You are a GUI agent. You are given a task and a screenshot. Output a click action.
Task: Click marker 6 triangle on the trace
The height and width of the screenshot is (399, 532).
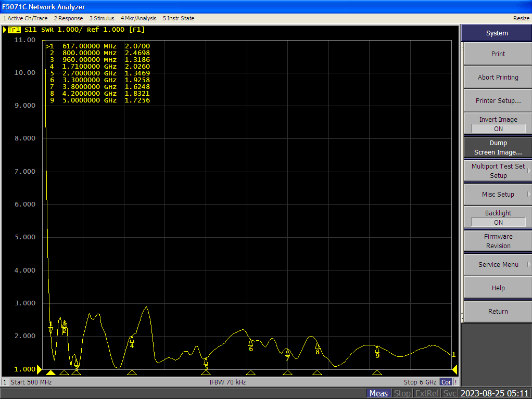coord(251,342)
